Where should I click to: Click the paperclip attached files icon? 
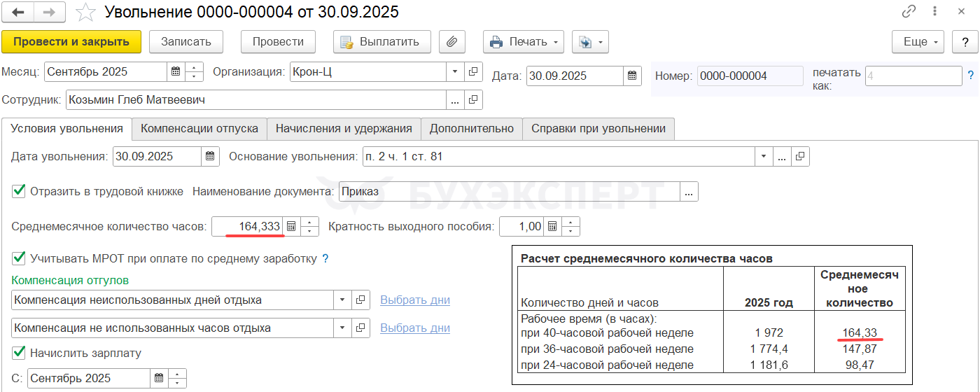click(452, 42)
